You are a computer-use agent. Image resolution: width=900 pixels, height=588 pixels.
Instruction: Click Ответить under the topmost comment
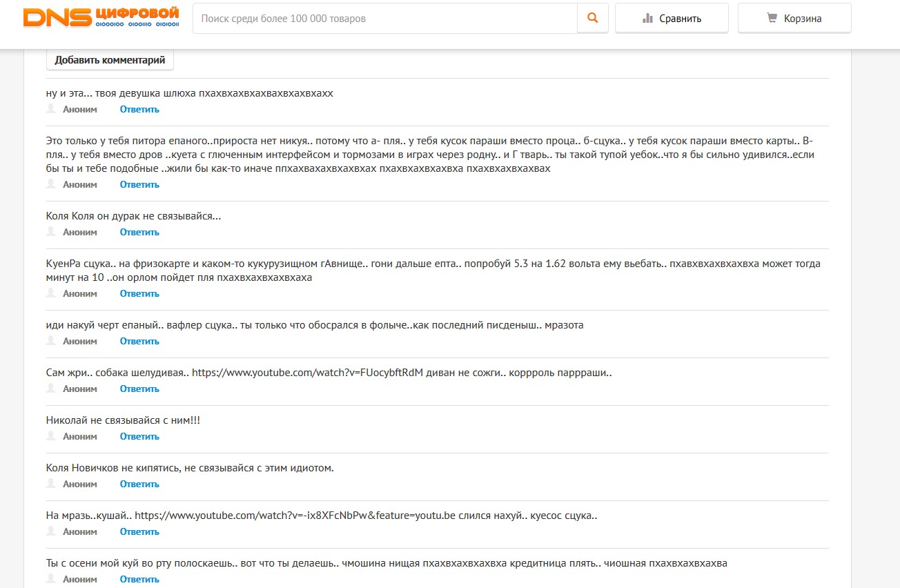[x=139, y=109]
